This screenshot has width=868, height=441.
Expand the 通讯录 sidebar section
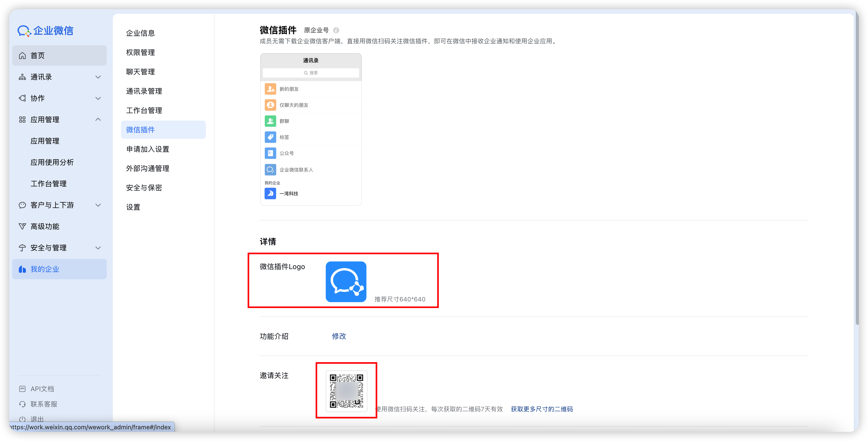click(98, 77)
